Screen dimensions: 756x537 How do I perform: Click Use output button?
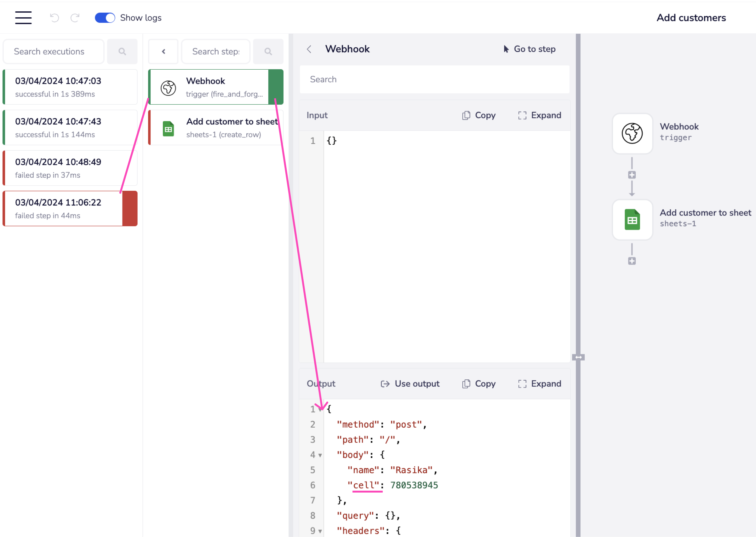[x=410, y=384]
